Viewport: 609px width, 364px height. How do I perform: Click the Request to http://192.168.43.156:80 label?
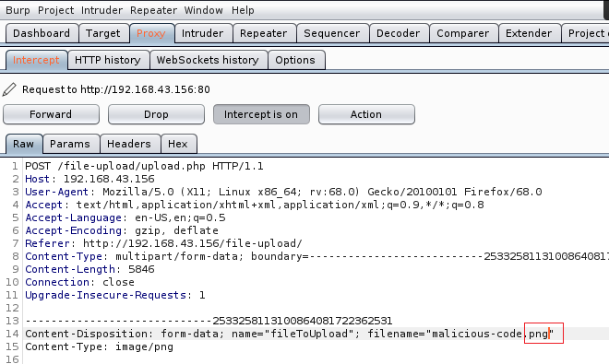click(115, 89)
